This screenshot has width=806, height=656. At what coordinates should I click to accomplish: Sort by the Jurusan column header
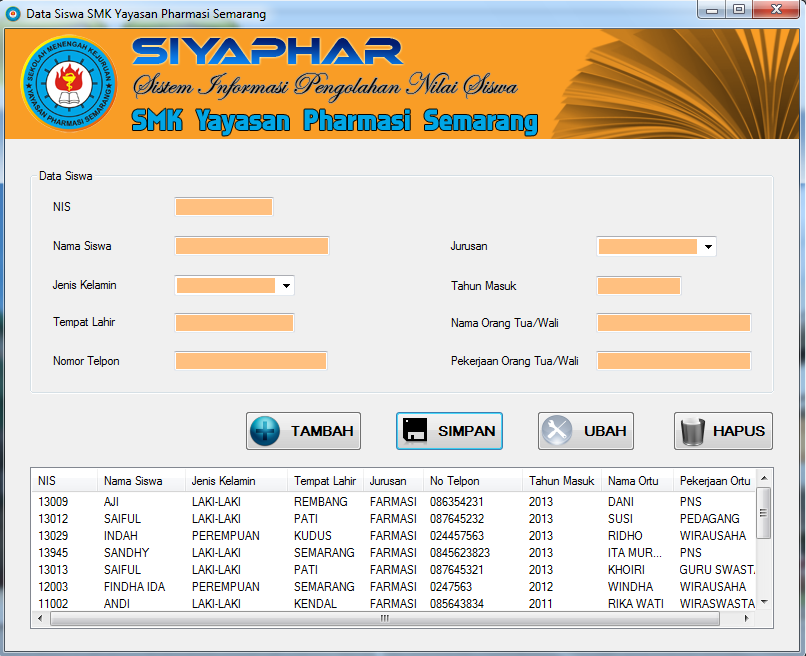point(393,481)
